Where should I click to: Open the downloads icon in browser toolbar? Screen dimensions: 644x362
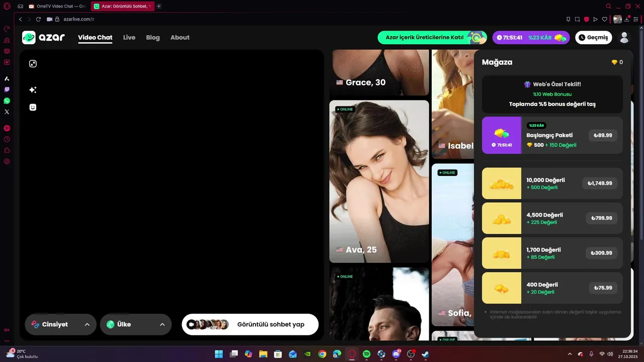[627, 19]
